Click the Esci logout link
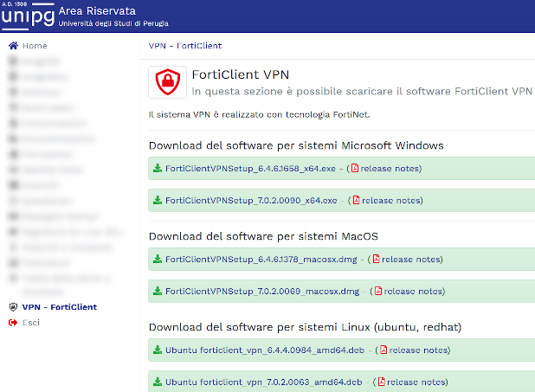This screenshot has width=535, height=392. [x=31, y=323]
